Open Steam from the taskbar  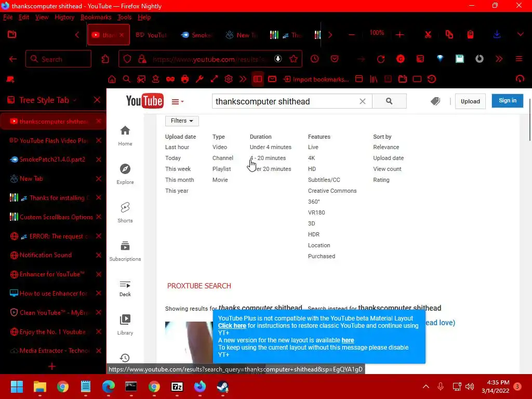point(222,387)
